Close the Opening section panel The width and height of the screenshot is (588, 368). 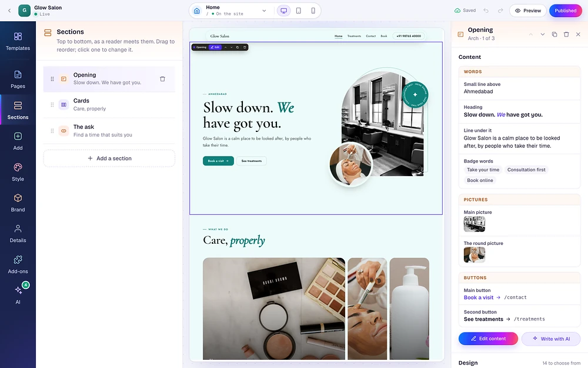(578, 34)
